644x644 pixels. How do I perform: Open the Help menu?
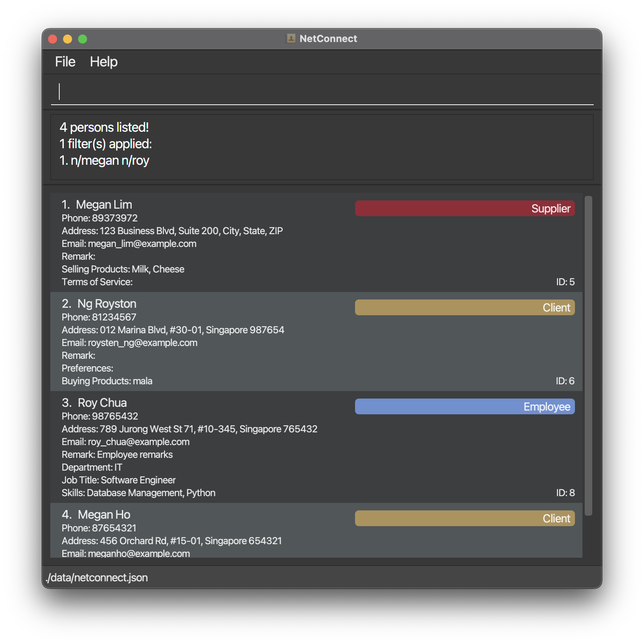pyautogui.click(x=104, y=62)
